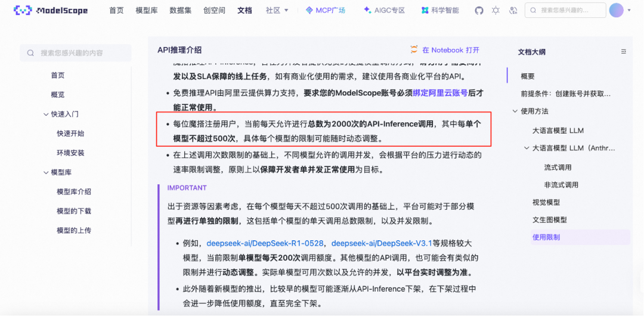Toggle the light/dark theme sun icon
The image size is (644, 316).
(x=496, y=10)
